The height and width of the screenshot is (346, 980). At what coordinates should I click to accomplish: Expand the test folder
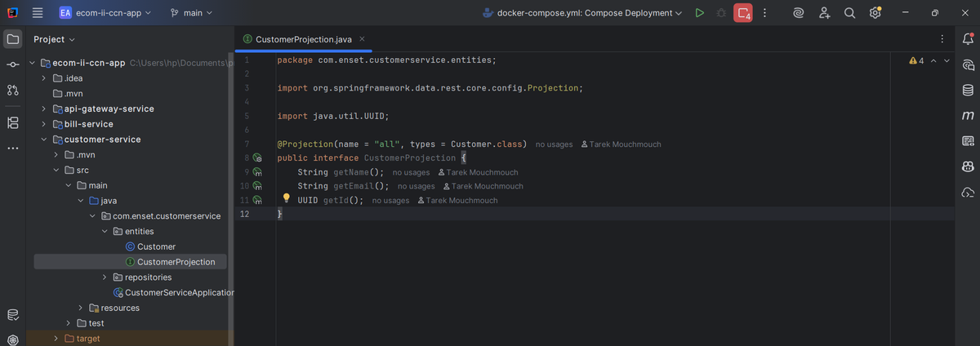click(68, 323)
